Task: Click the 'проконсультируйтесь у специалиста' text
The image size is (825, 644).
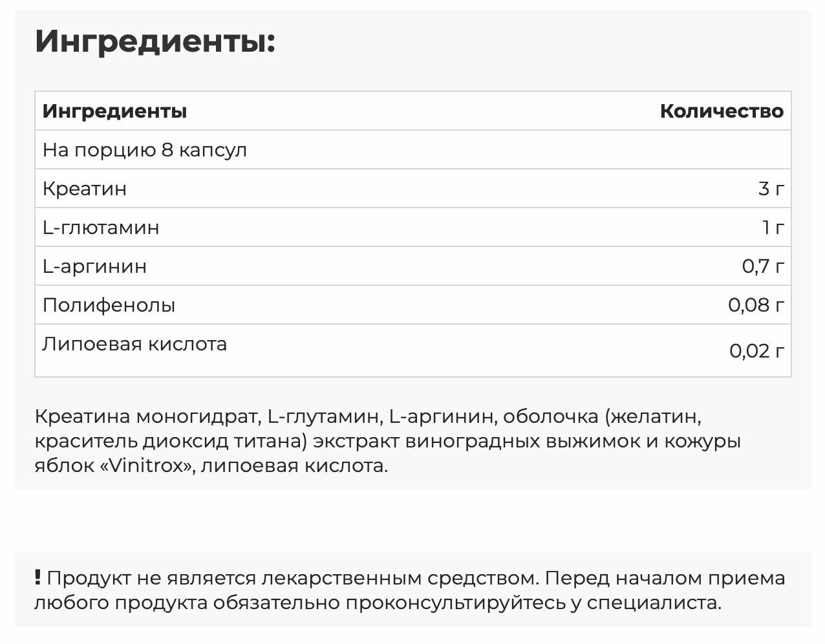Action: [533, 603]
